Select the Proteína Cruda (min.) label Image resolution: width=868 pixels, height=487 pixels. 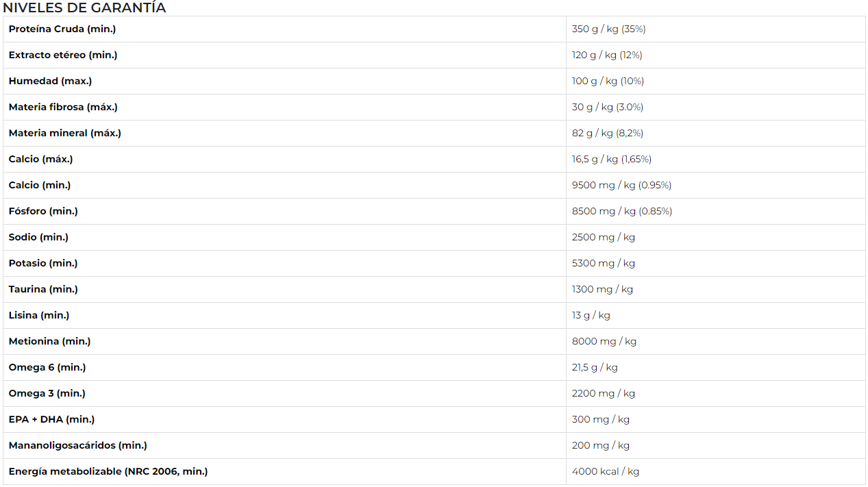62,29
